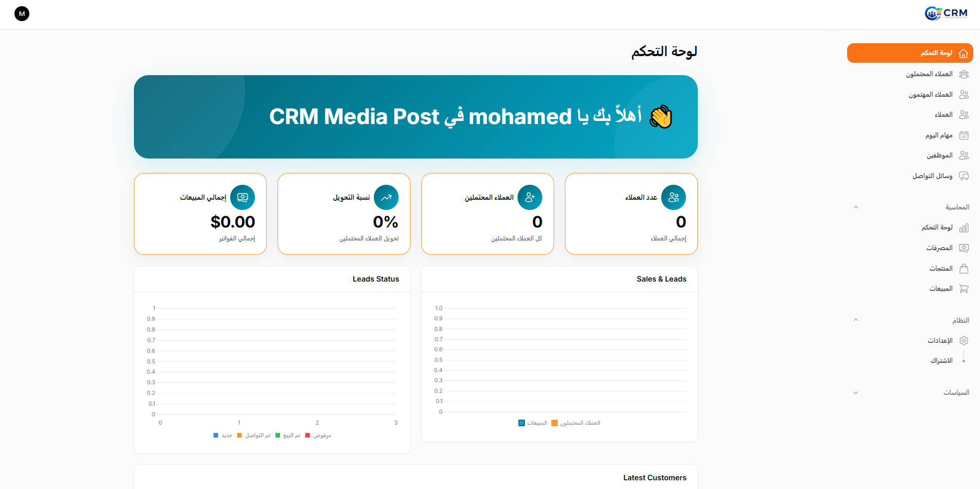This screenshot has width=980, height=489.
Task: Toggle جديد blue legend swatch
Action: point(216,435)
